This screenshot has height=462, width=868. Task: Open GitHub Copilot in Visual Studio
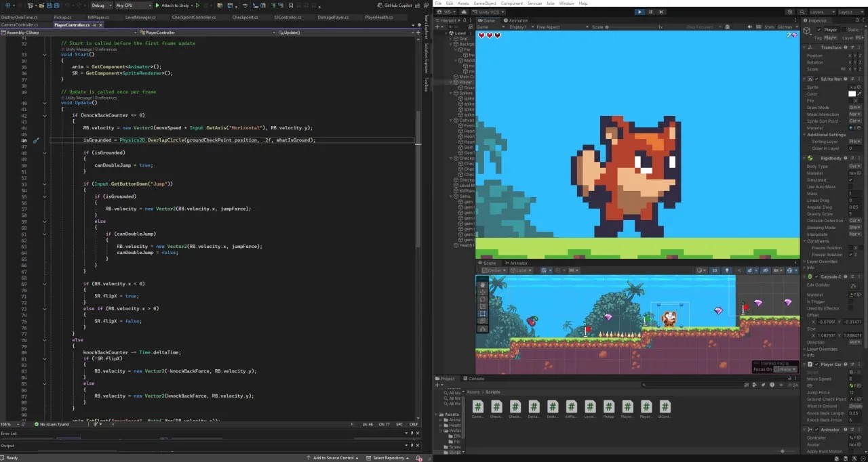pyautogui.click(x=395, y=5)
